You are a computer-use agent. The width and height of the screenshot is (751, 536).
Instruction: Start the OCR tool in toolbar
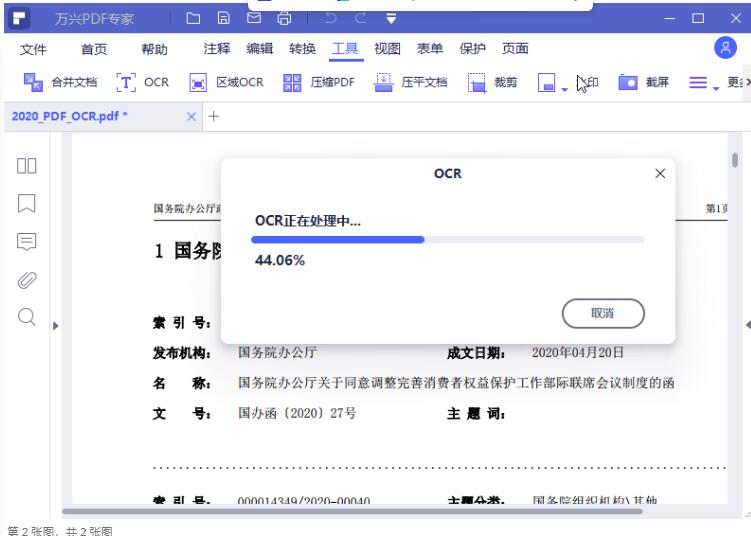[x=143, y=82]
